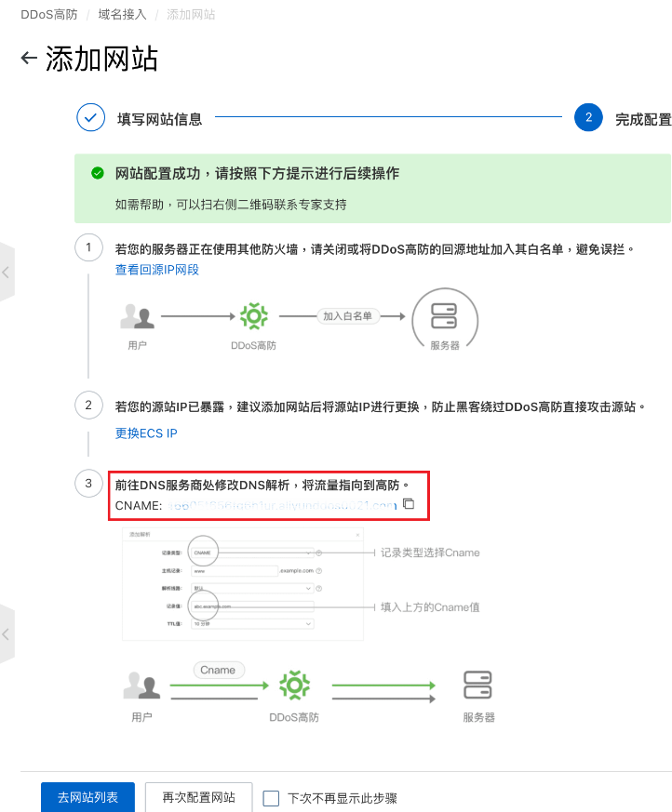Click the 再次配置网站 button

198,798
